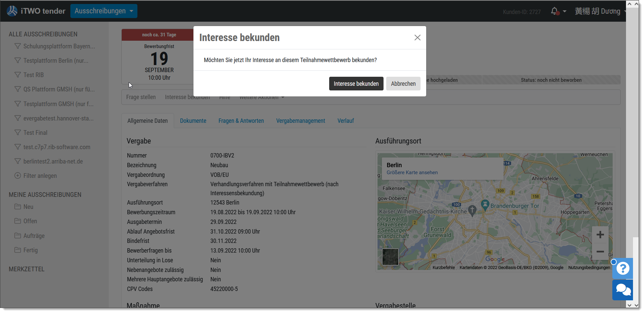Switch to the Dokumente tab

[x=193, y=121]
